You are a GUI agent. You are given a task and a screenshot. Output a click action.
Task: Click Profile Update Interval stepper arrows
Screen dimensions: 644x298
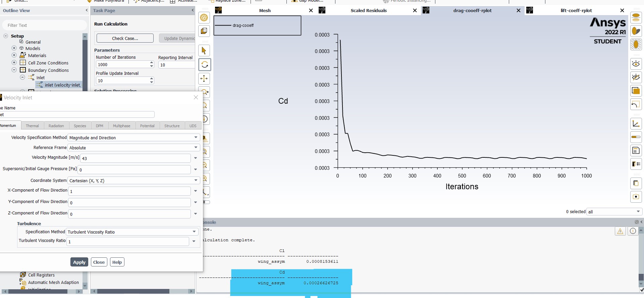[152, 81]
